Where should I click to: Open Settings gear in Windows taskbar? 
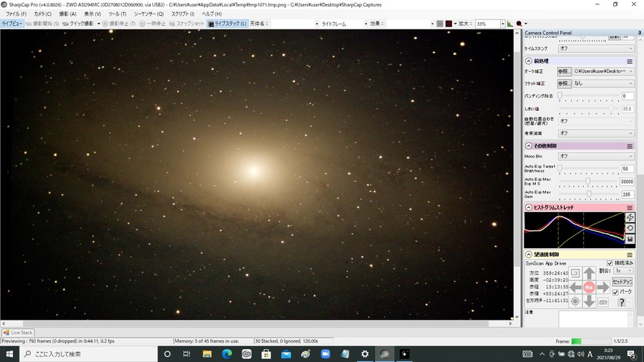point(365,354)
